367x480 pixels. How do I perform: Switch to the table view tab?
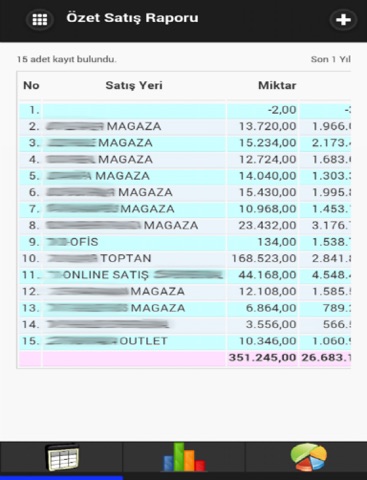tap(61, 457)
